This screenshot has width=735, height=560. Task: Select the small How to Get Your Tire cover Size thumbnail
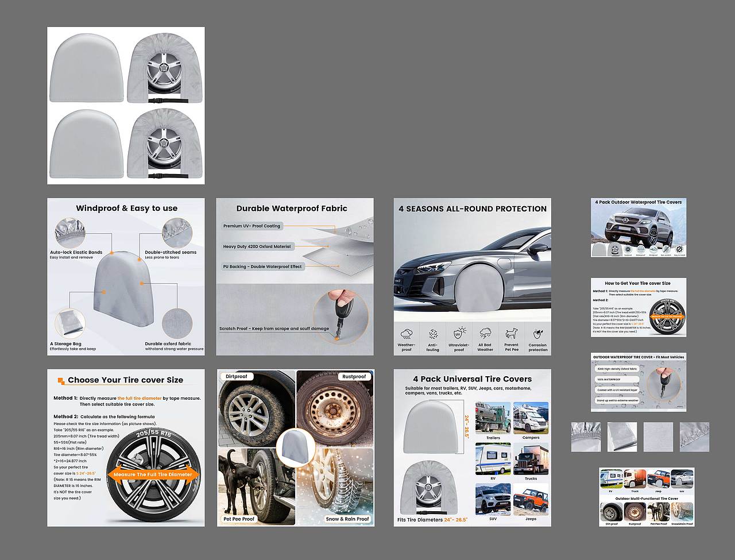tap(639, 307)
